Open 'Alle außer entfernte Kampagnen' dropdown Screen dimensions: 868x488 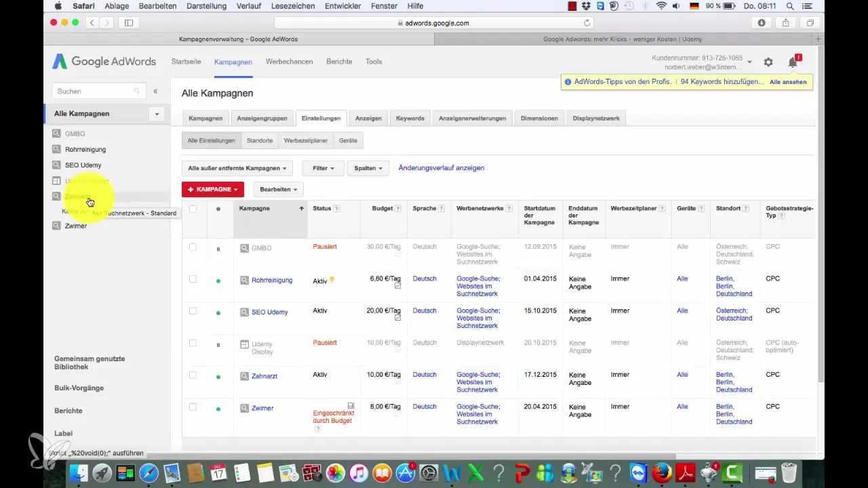(237, 168)
